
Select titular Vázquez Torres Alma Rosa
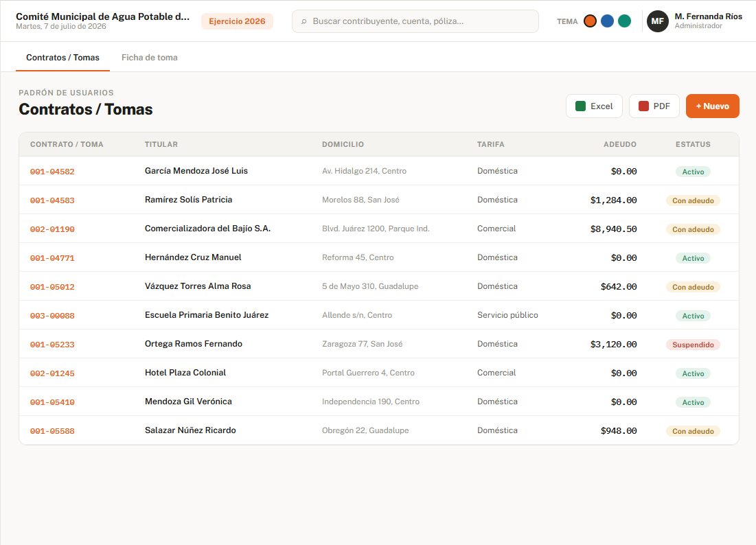(198, 286)
